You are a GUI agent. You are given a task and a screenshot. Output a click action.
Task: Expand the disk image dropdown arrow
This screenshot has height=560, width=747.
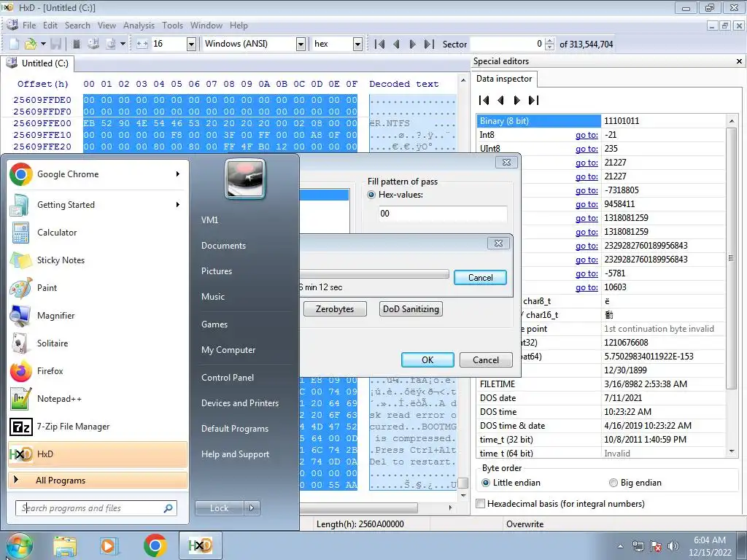tap(123, 44)
